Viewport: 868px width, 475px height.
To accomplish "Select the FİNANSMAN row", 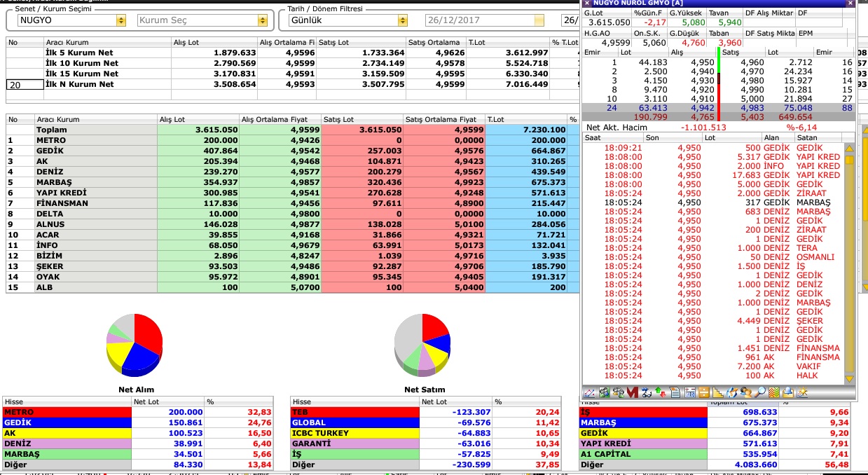I will (x=293, y=204).
